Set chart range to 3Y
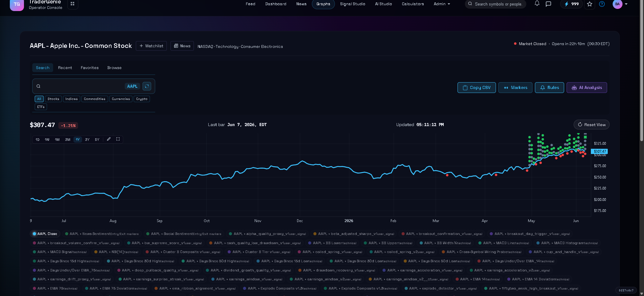 pyautogui.click(x=87, y=140)
